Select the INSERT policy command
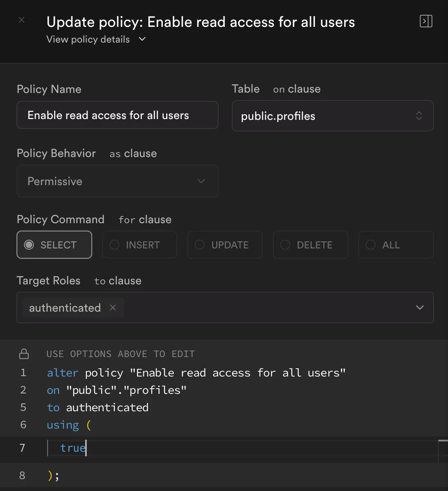The image size is (448, 491). 140,245
